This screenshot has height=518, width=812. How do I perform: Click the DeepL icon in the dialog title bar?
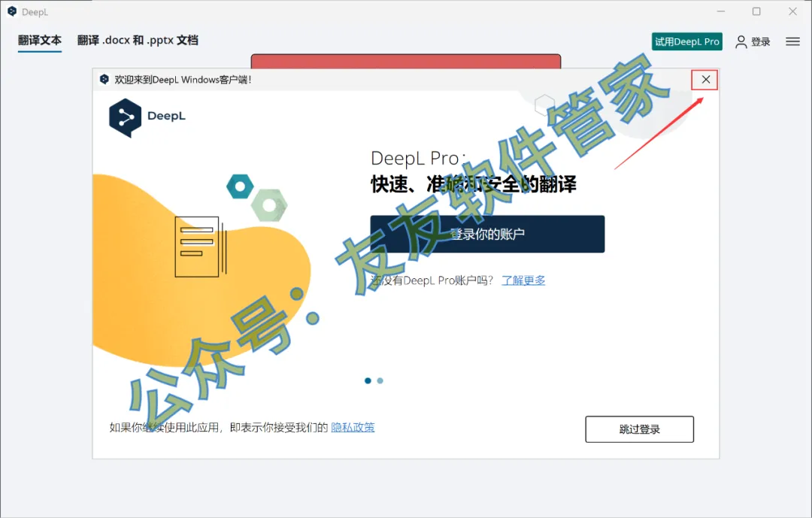point(104,79)
